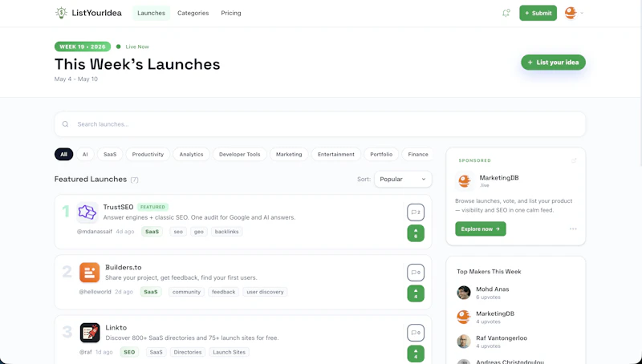Click the MarketingDB sponsor logo
642x364 pixels.
(465, 180)
